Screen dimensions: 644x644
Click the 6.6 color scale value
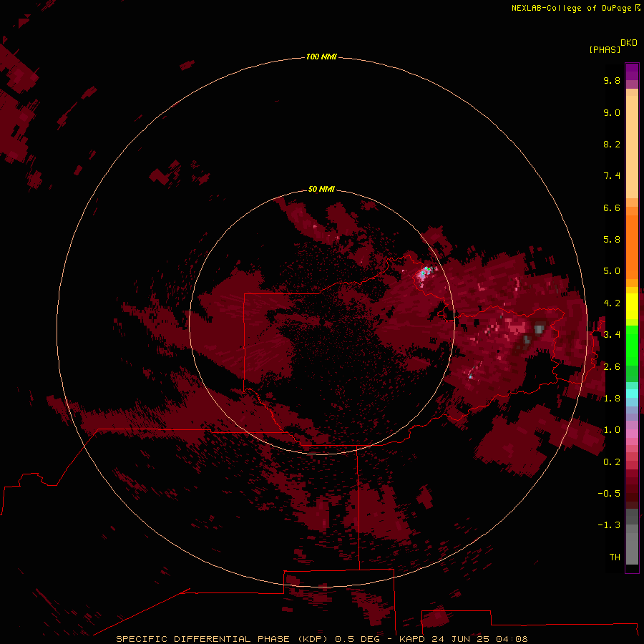[612, 208]
